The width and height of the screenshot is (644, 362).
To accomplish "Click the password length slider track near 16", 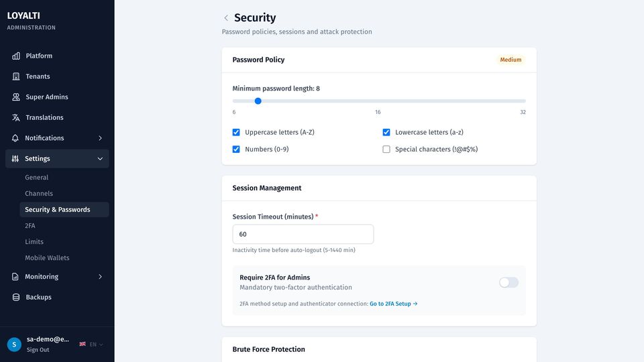I will (378, 101).
